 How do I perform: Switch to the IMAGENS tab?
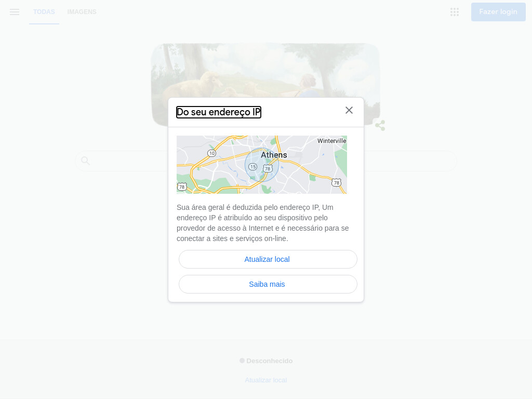(82, 12)
